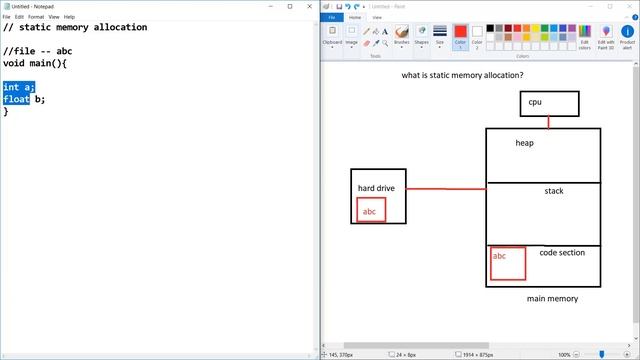Select the Color 1 button

[x=460, y=37]
